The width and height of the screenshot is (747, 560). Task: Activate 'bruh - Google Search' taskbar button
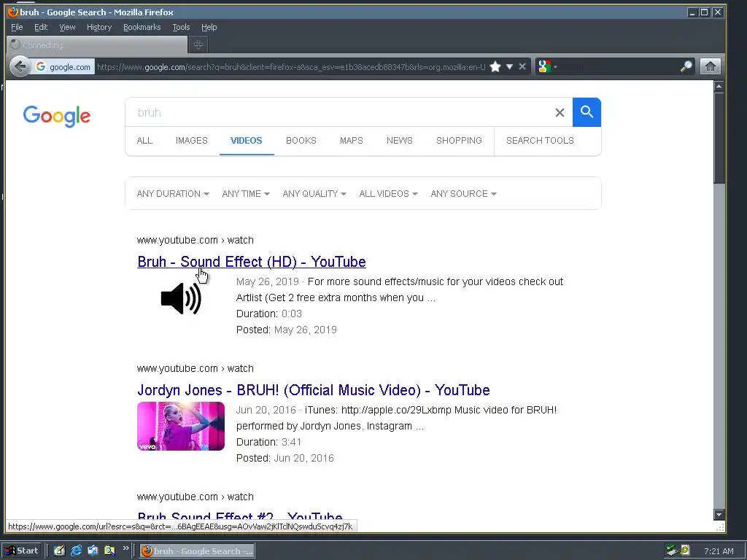click(x=197, y=551)
